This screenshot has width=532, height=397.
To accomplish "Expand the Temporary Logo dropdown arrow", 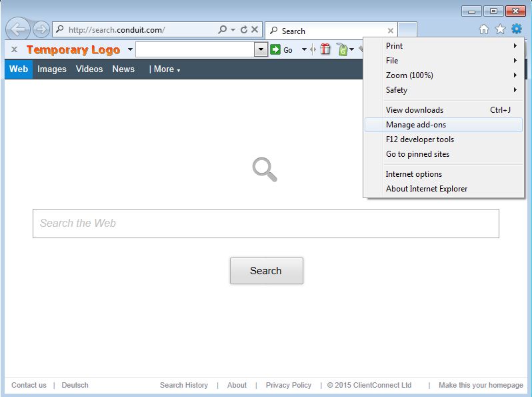I will point(130,49).
